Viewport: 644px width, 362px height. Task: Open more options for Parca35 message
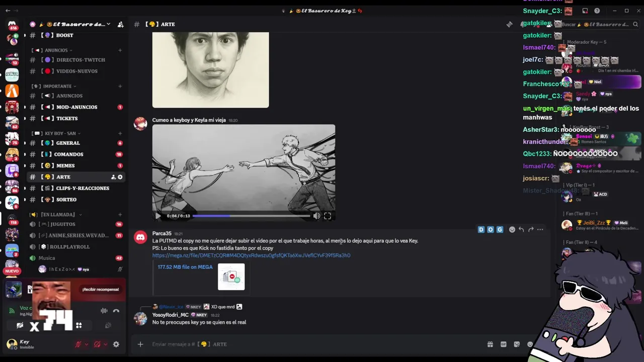[x=540, y=230]
